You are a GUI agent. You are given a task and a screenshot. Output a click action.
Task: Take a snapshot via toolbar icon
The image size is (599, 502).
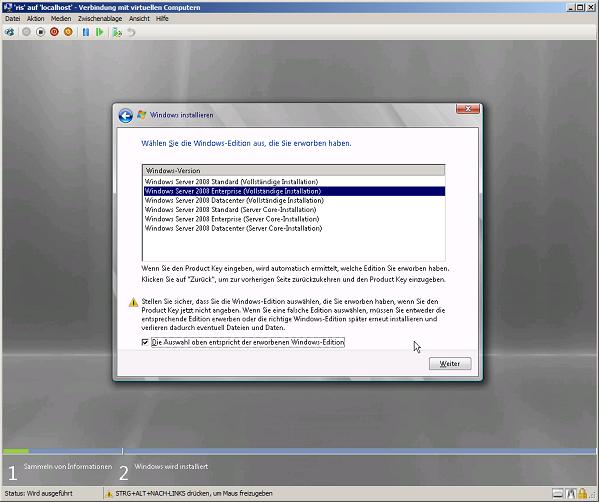(x=117, y=32)
